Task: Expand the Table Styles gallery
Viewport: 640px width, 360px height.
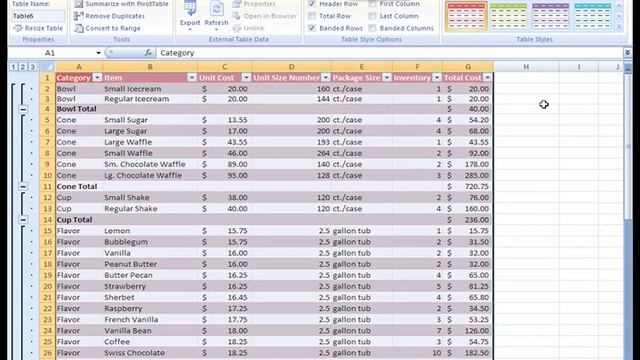Action: point(619,27)
